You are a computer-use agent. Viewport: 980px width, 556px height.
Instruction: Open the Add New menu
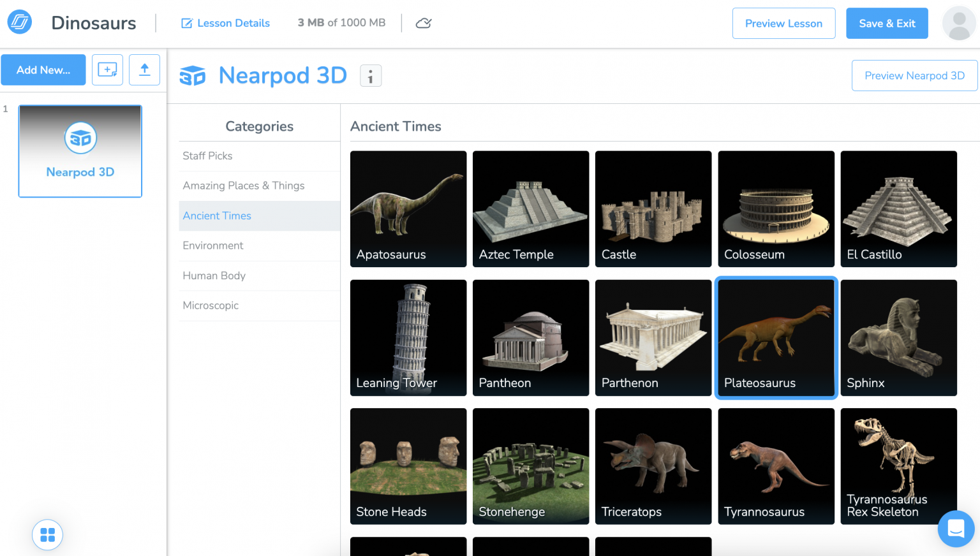point(43,69)
